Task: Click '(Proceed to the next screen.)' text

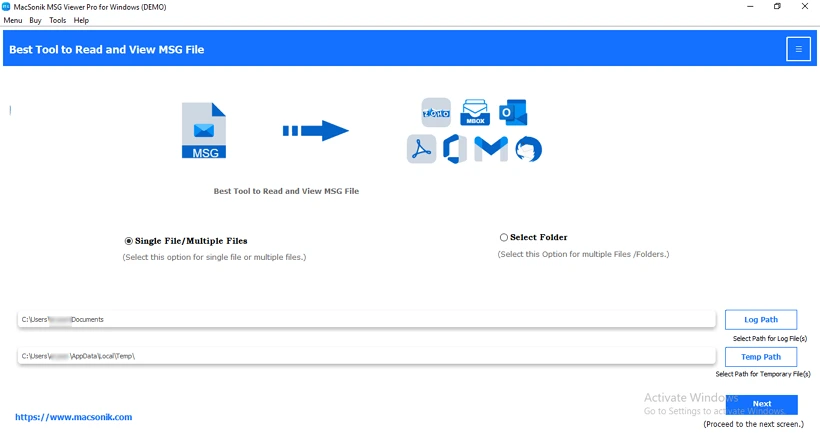Action: click(x=754, y=424)
